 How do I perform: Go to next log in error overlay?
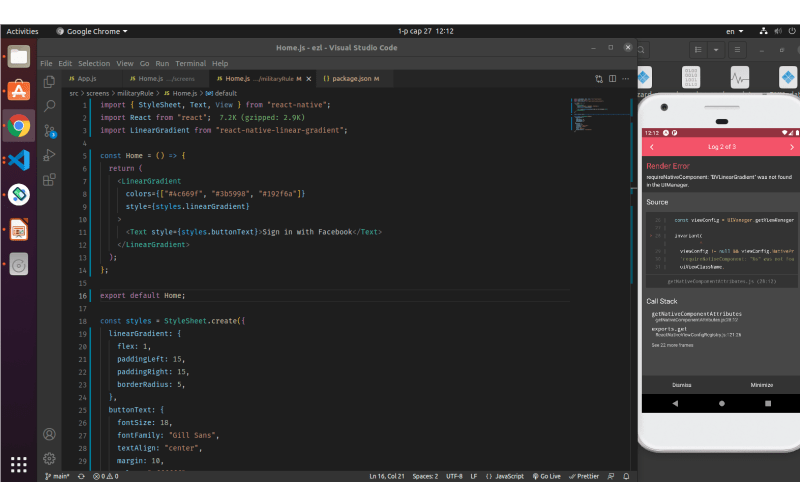coord(792,147)
